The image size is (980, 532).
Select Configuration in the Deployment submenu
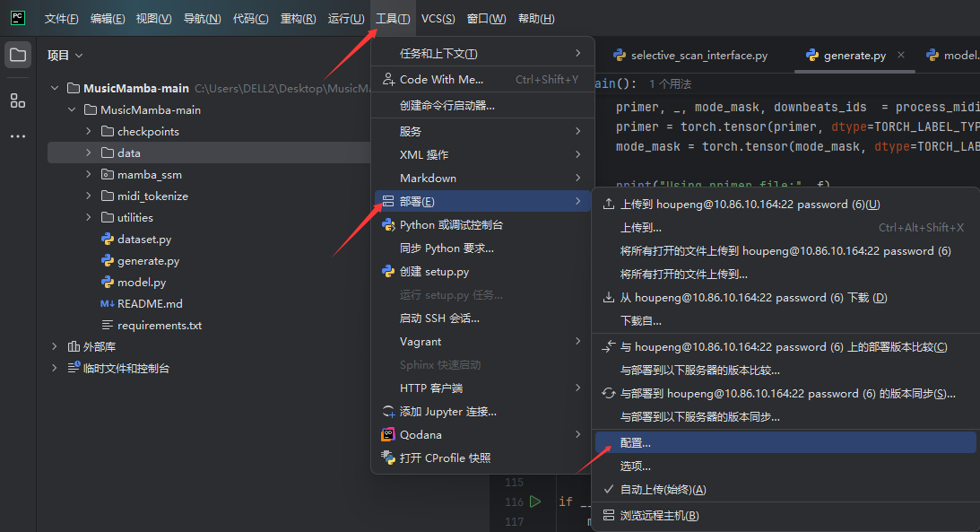(x=635, y=443)
